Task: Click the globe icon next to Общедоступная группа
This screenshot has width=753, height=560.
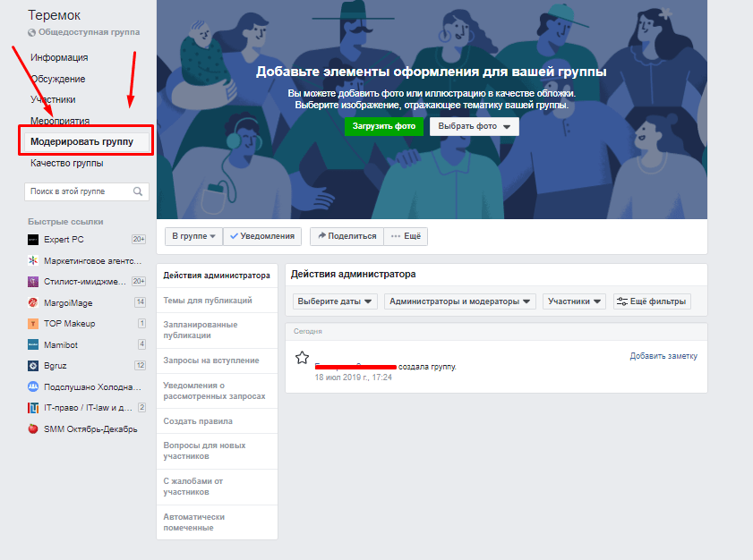Action: tap(31, 32)
